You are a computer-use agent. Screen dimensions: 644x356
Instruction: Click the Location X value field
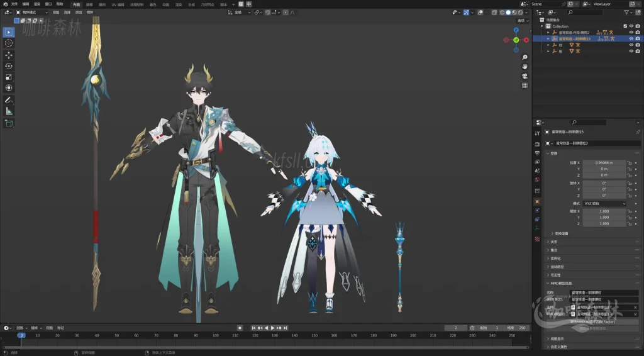pyautogui.click(x=604, y=163)
